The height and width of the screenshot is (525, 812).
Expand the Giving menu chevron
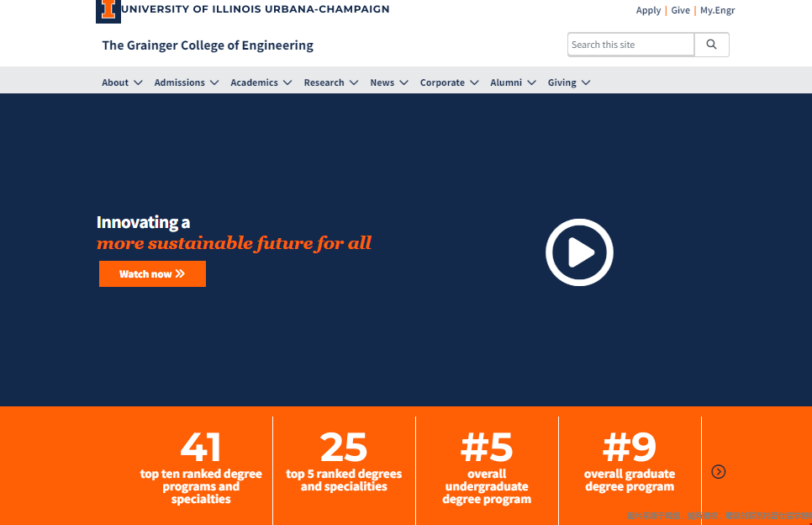pyautogui.click(x=586, y=83)
